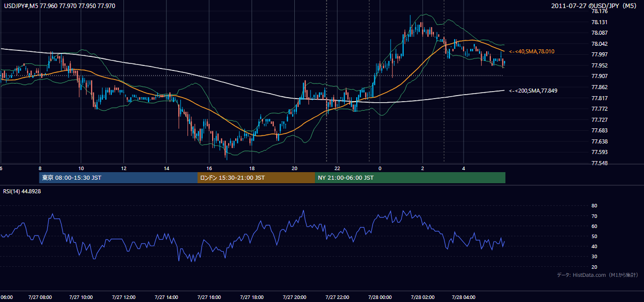644x302 pixels.
Task: Click hour label 16 under the price chart
Action: [x=209, y=168]
